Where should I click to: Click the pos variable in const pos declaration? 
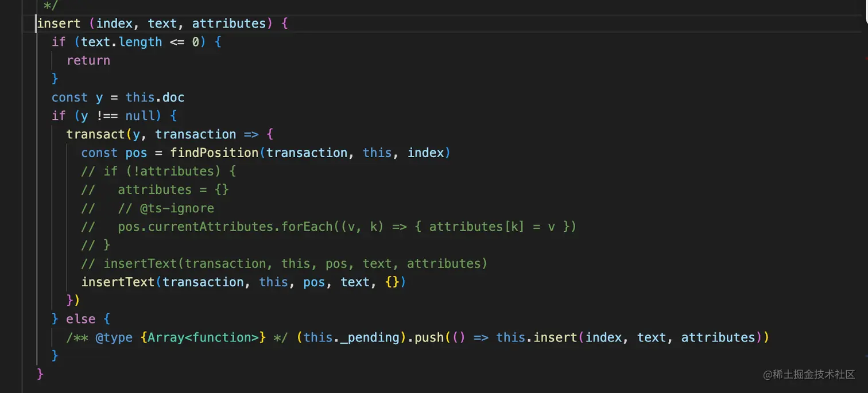pyautogui.click(x=137, y=153)
